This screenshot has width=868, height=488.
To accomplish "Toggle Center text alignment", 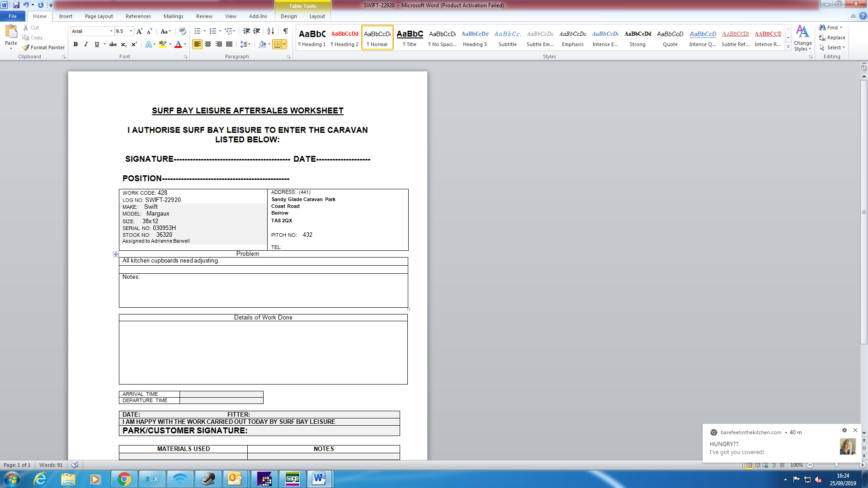I will click(208, 44).
